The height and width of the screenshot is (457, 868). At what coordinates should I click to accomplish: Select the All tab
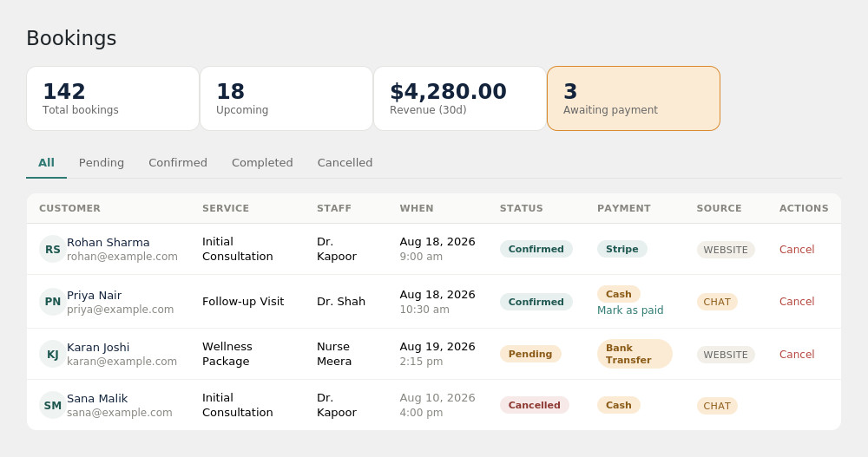coord(47,163)
